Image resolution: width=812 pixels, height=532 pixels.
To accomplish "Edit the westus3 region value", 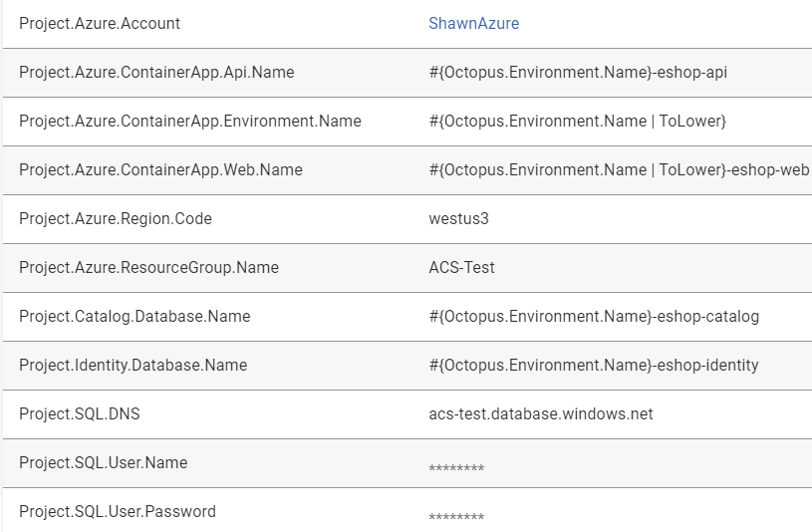I will [x=458, y=218].
